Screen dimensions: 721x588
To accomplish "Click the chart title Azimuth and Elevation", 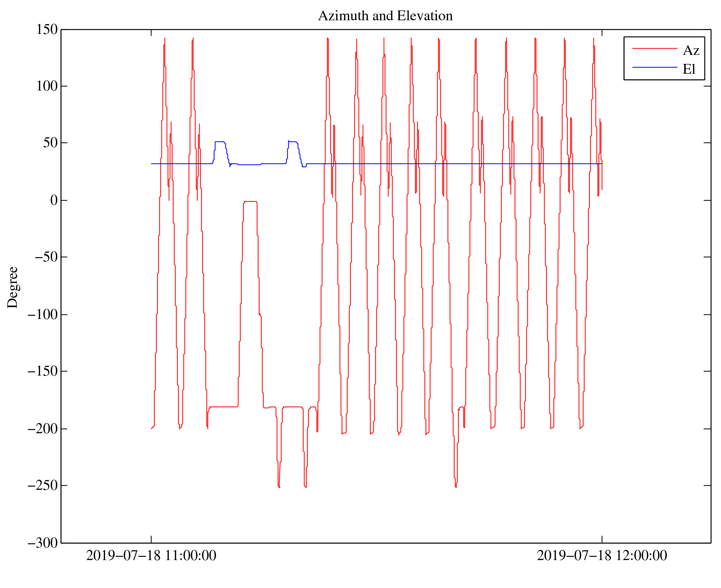I will 385,16.
